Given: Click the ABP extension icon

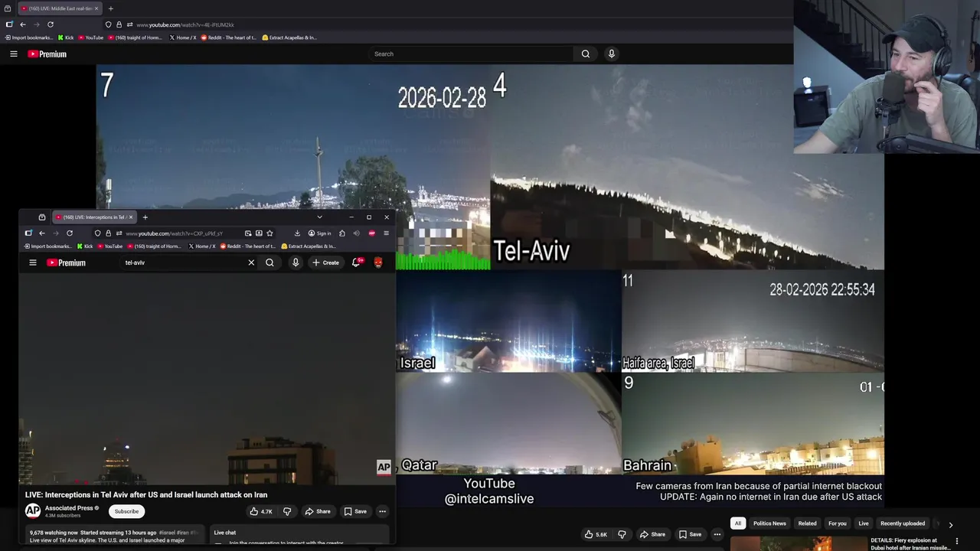Looking at the screenshot, I should tap(372, 233).
